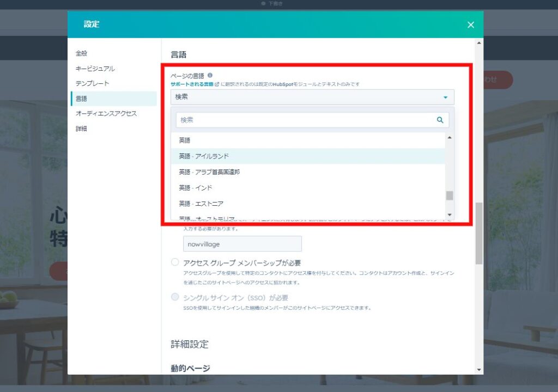This screenshot has height=392, width=558.
Task: Click the down arrow on the language list scrollbar
Action: pyautogui.click(x=448, y=214)
